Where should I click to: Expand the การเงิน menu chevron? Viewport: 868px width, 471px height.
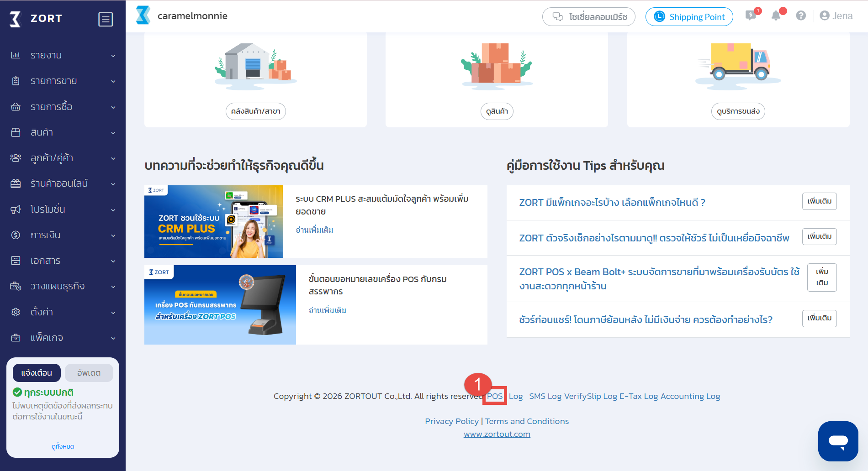113,235
